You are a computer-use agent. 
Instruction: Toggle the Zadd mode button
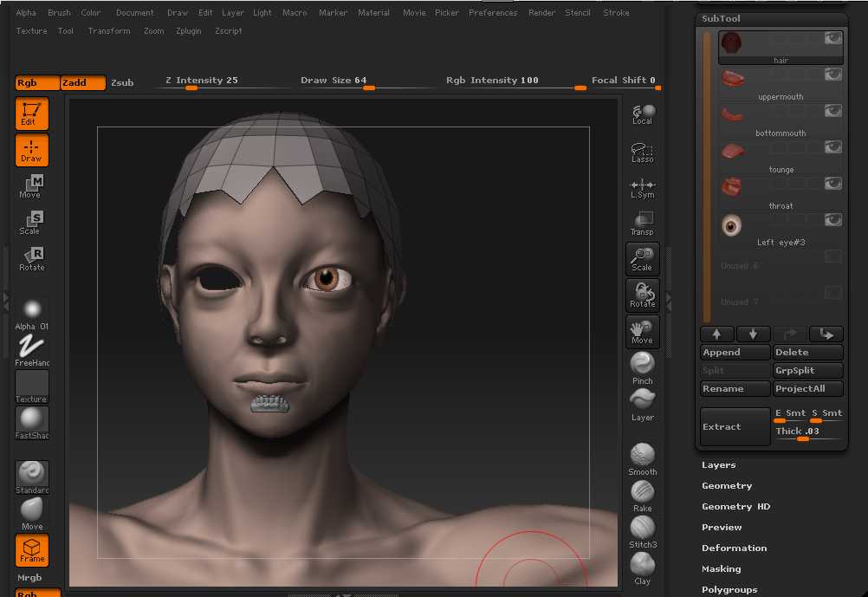point(82,82)
